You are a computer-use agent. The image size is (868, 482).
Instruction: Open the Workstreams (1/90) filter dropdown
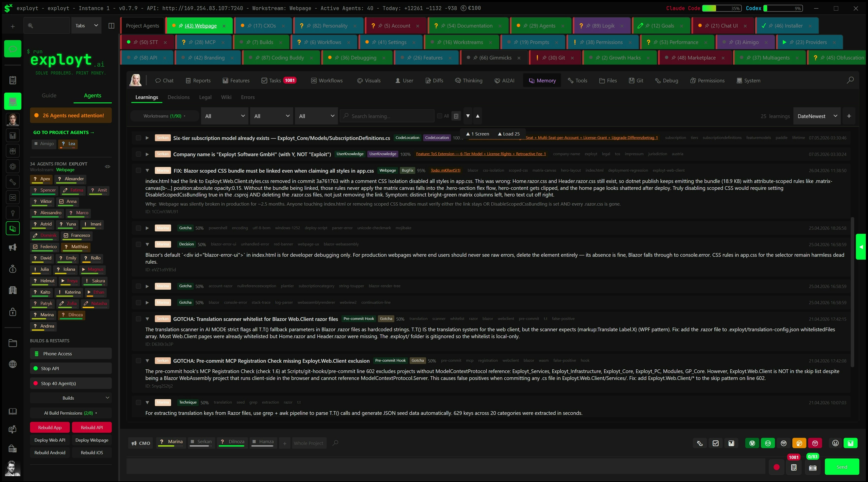coord(164,116)
